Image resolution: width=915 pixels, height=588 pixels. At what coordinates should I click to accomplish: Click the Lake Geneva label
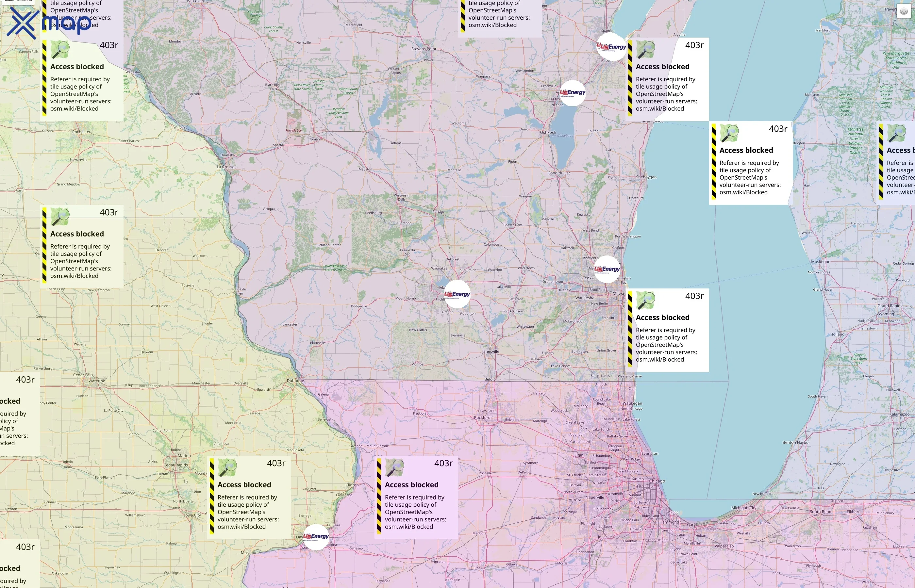561,366
